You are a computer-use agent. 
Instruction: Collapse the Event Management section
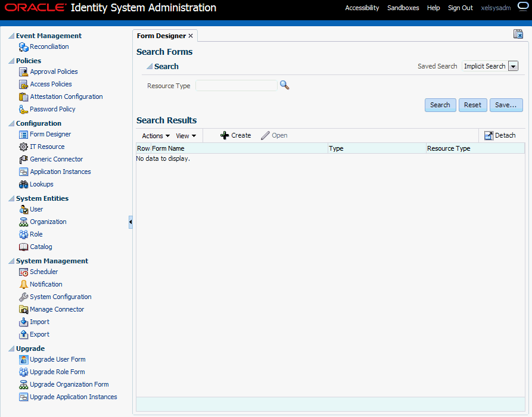click(x=11, y=36)
